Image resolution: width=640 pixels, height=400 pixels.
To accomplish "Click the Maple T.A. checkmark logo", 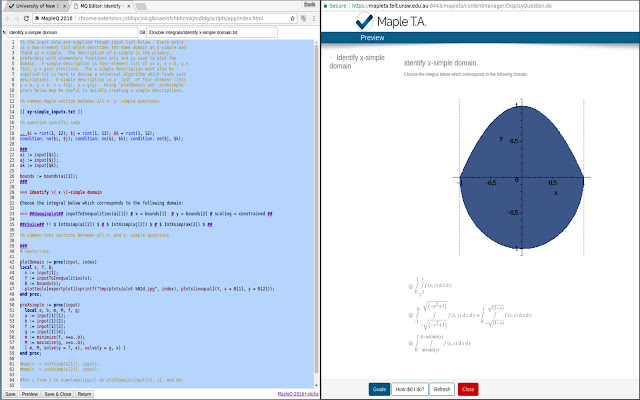I will 364,21.
